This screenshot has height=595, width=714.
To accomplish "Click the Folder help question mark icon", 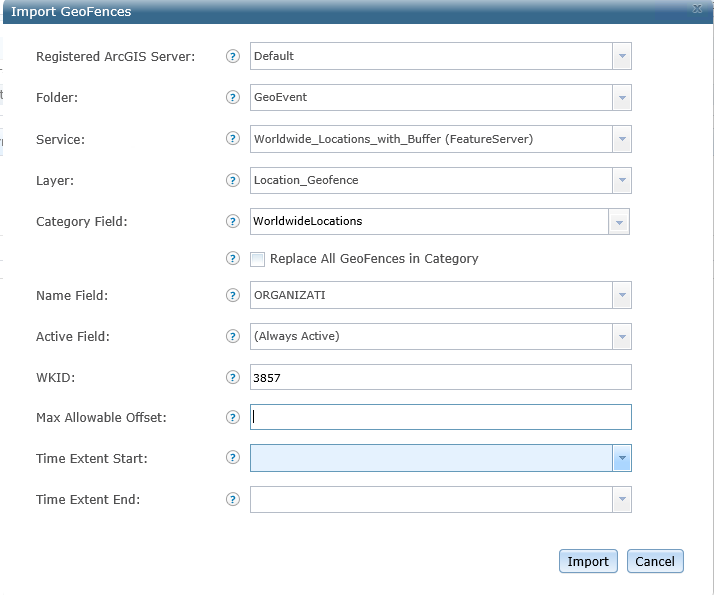I will coord(233,97).
